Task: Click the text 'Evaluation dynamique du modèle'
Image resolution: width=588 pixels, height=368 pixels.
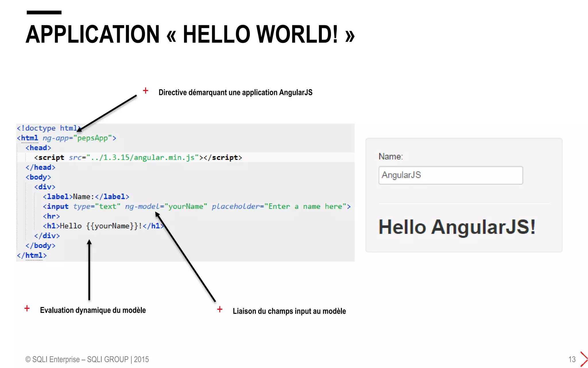Action: tap(93, 310)
